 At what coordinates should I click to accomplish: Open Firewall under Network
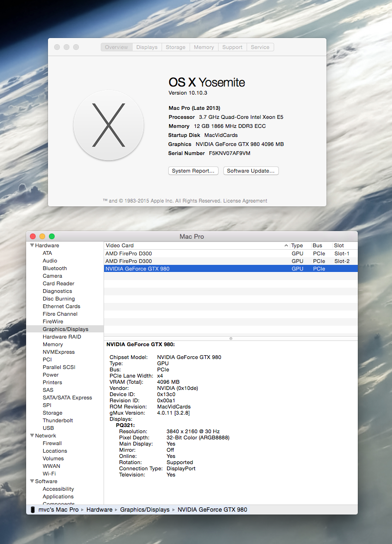(x=52, y=443)
